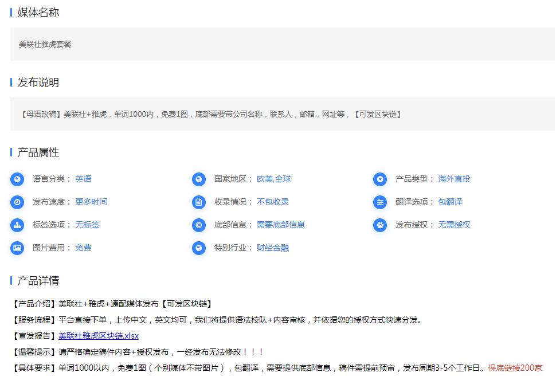The image size is (560, 392).
Task: Click the 产品类型 icon
Action: coord(380,179)
